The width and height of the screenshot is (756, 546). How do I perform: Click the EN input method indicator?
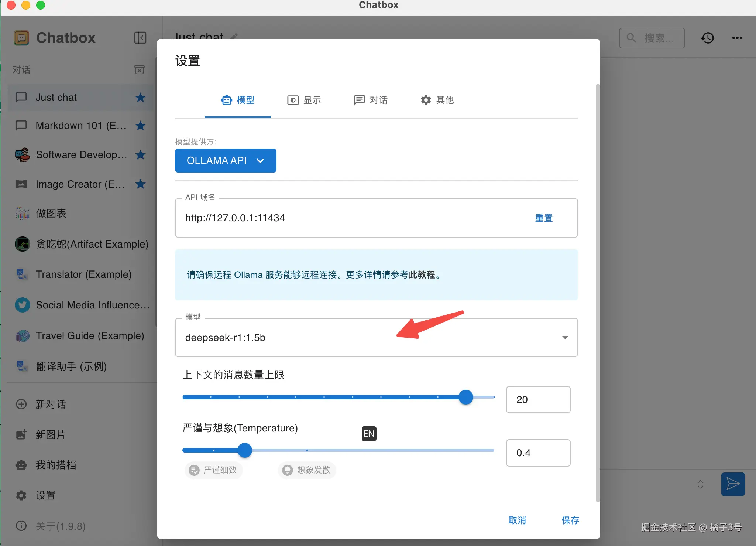click(369, 434)
